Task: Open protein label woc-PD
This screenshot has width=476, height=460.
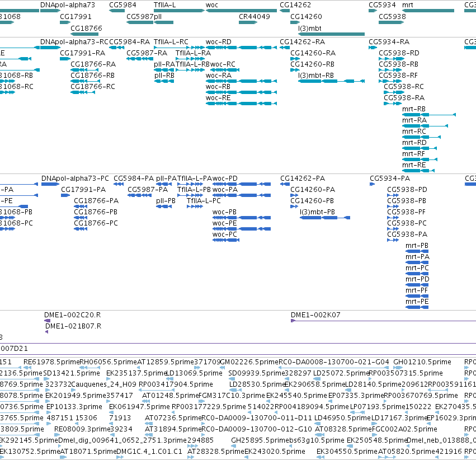Action: [x=225, y=178]
